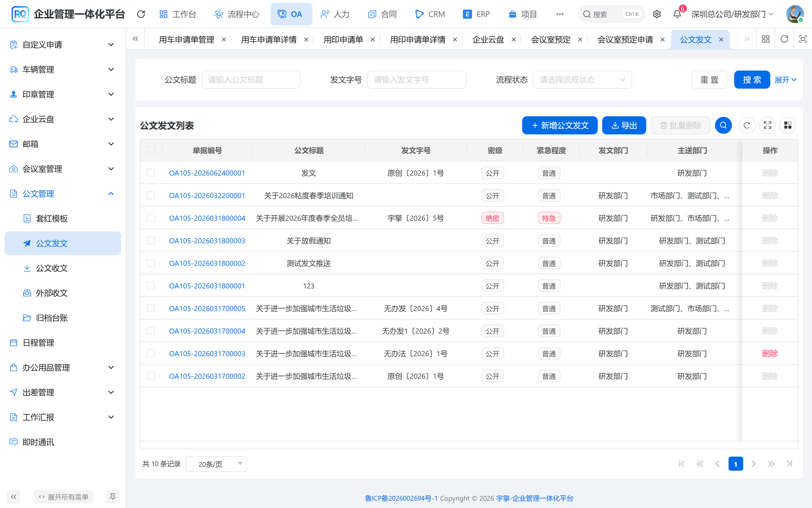Click the 导出 export button
The height and width of the screenshot is (508, 812).
(x=624, y=125)
